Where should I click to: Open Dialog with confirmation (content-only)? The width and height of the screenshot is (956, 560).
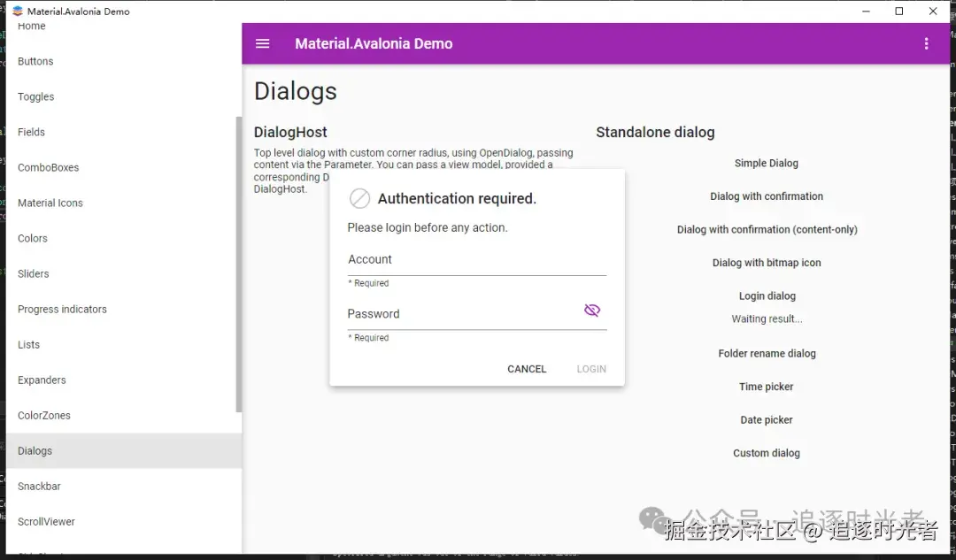767,230
